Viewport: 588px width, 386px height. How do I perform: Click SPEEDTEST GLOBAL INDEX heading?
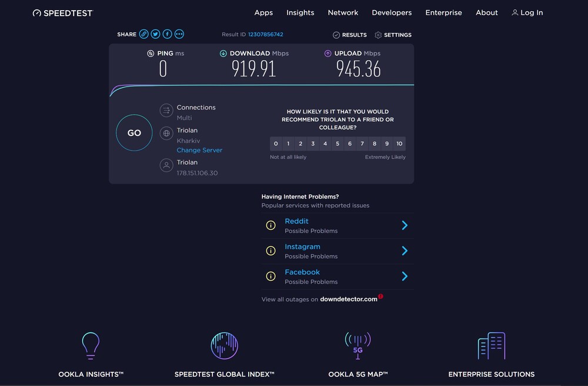pos(224,374)
